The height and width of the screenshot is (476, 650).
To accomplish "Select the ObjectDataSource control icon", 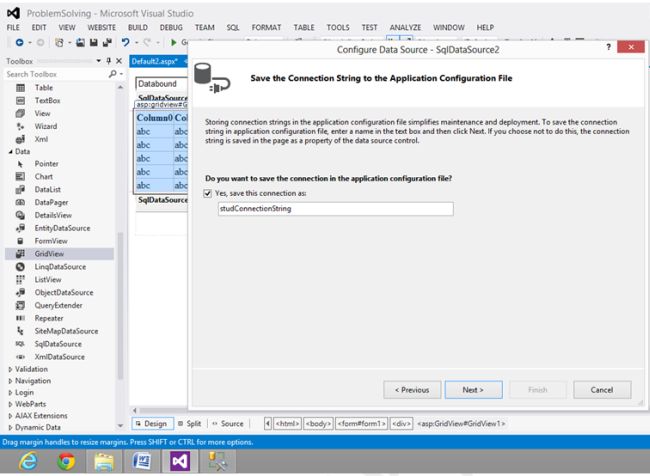I will (x=20, y=292).
